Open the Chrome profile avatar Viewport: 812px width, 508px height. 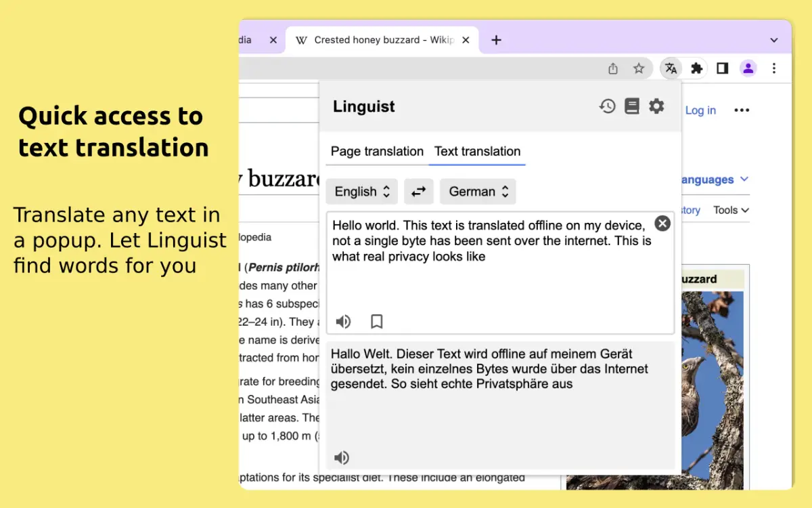coord(748,68)
